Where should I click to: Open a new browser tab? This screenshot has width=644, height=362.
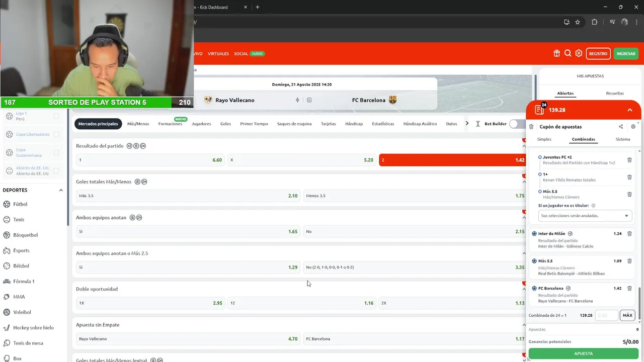258,7
